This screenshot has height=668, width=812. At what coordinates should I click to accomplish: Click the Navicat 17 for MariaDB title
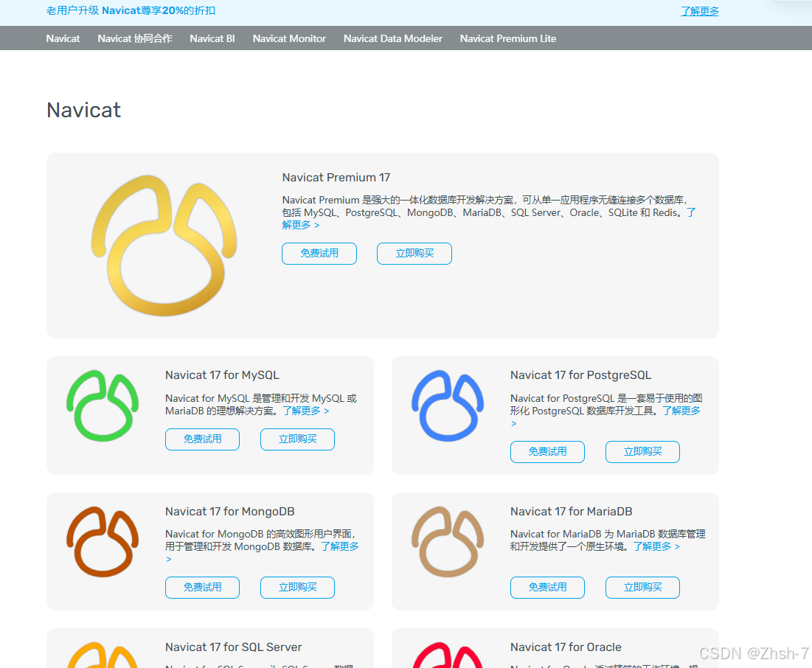point(571,511)
